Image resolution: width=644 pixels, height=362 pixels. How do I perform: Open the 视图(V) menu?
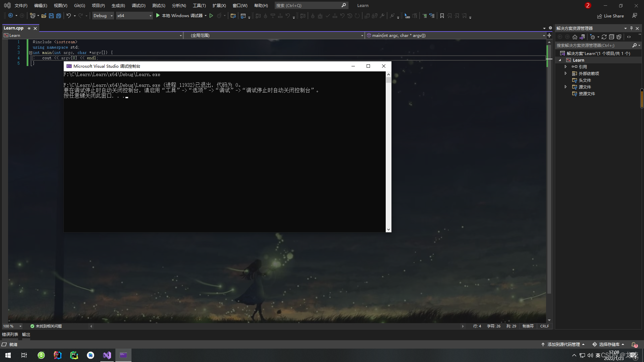pyautogui.click(x=60, y=5)
